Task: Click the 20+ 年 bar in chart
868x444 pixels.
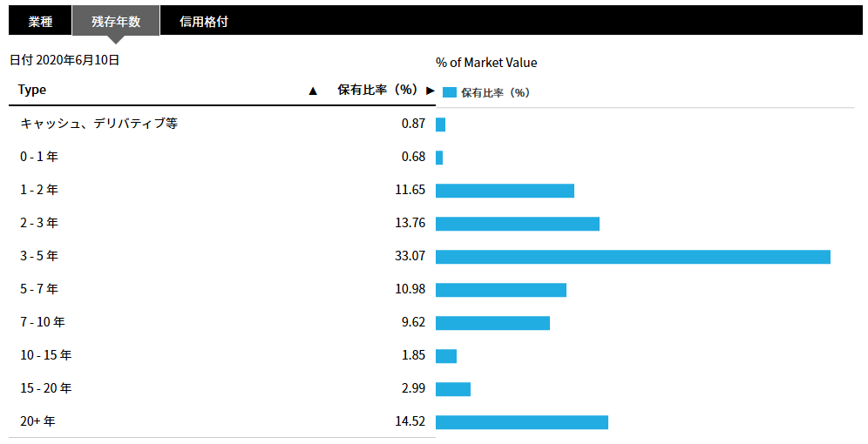Action: click(x=521, y=422)
